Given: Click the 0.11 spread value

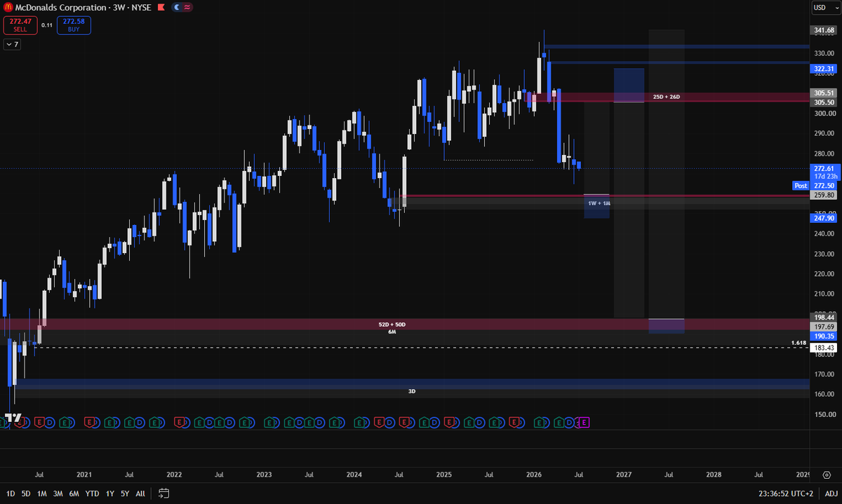Looking at the screenshot, I should click(x=47, y=25).
